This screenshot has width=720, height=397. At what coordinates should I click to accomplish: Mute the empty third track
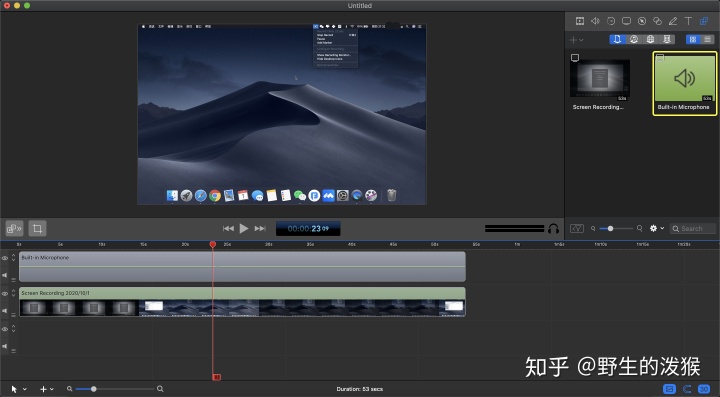tap(5, 346)
